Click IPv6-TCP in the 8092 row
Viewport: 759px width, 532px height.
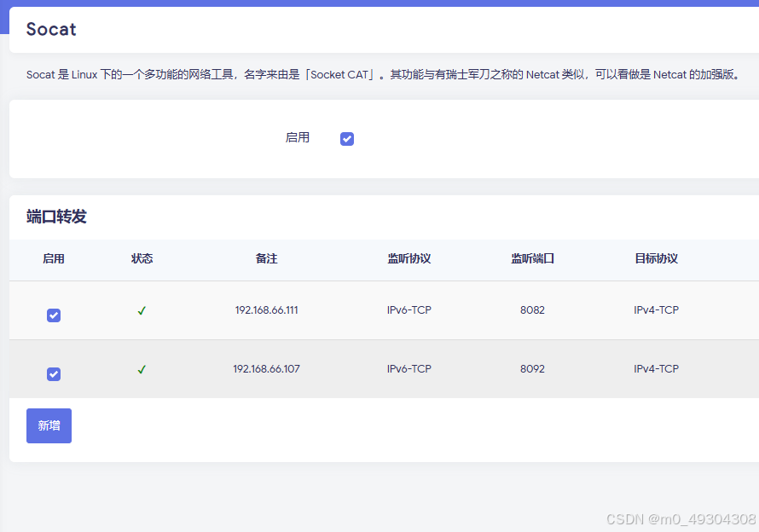point(409,369)
